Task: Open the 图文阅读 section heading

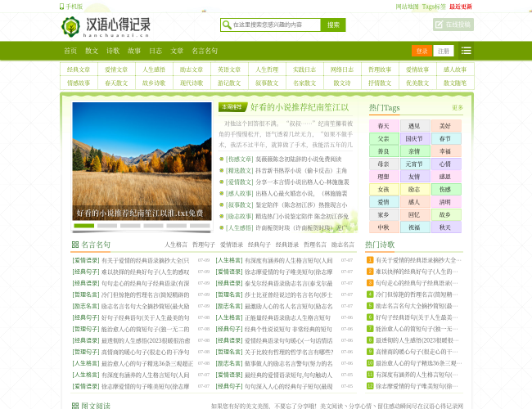Action: point(96,406)
